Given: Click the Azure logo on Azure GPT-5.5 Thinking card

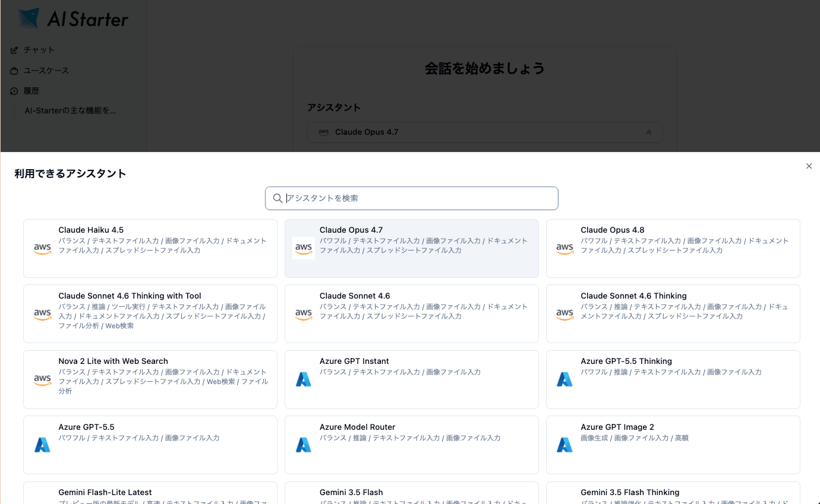Looking at the screenshot, I should click(564, 379).
